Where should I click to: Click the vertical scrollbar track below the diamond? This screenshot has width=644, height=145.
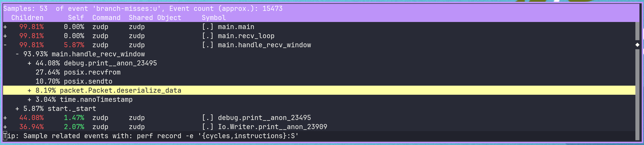tap(637, 93)
